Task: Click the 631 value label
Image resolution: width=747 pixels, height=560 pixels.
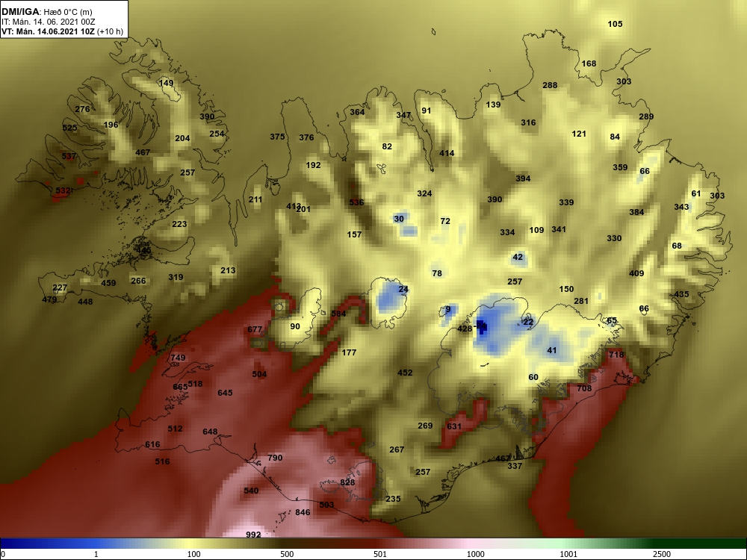Action: click(454, 426)
